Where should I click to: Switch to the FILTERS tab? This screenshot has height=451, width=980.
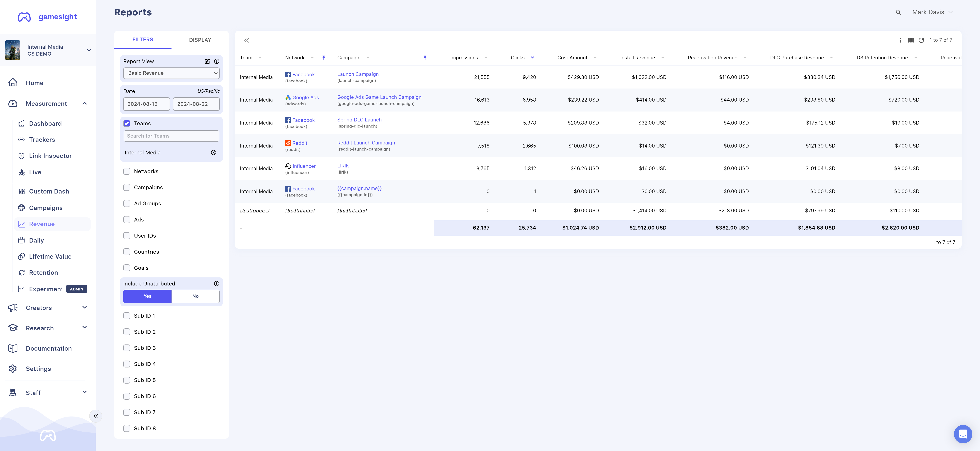click(143, 40)
